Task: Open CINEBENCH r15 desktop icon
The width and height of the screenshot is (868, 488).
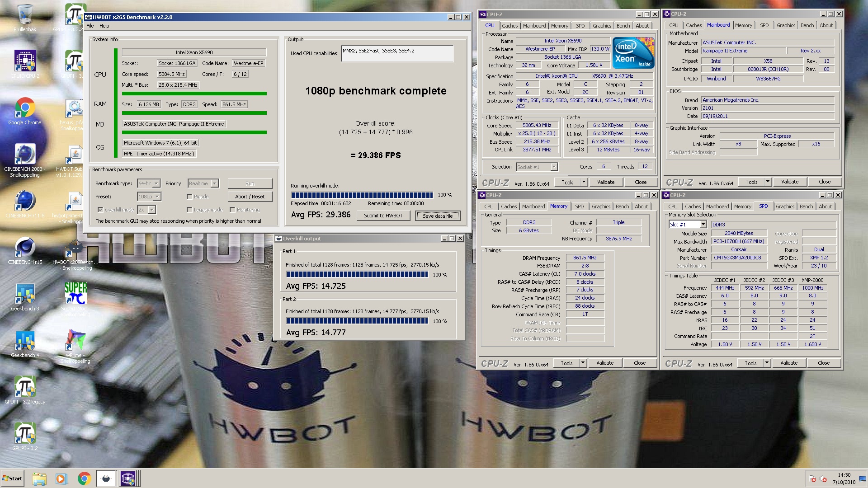Action: 25,251
